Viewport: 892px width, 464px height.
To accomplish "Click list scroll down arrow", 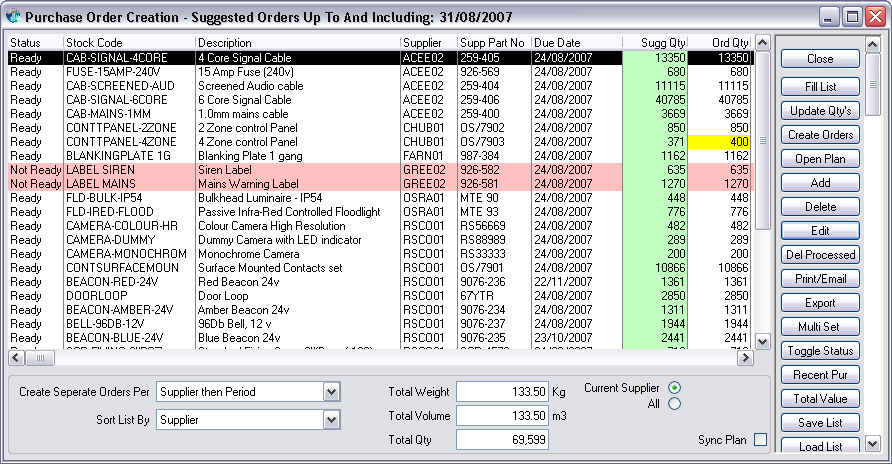I will click(x=763, y=342).
